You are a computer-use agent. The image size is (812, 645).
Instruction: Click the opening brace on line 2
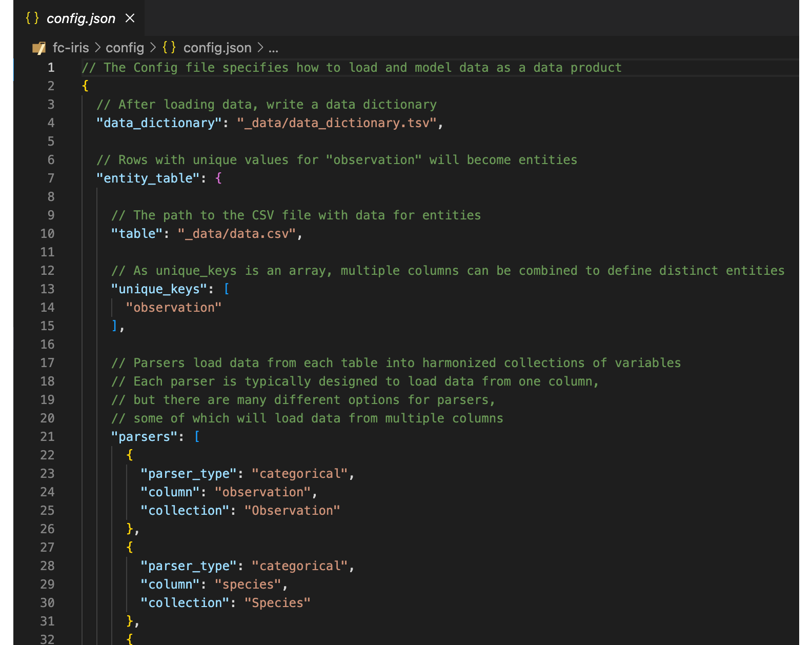85,86
